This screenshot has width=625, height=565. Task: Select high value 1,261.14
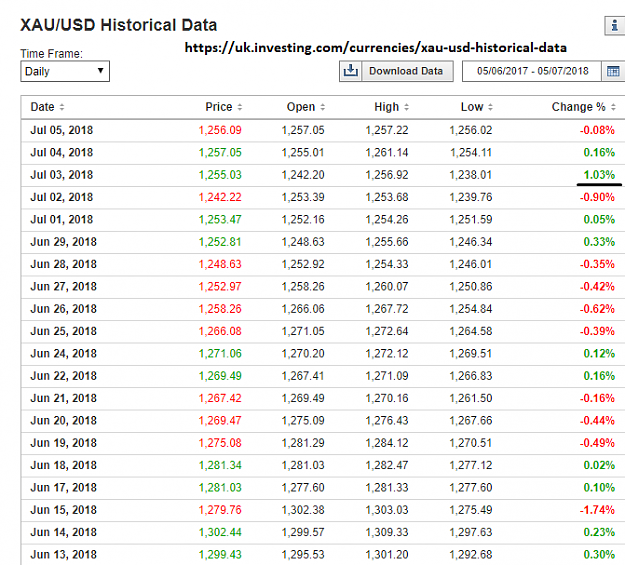pyautogui.click(x=387, y=153)
